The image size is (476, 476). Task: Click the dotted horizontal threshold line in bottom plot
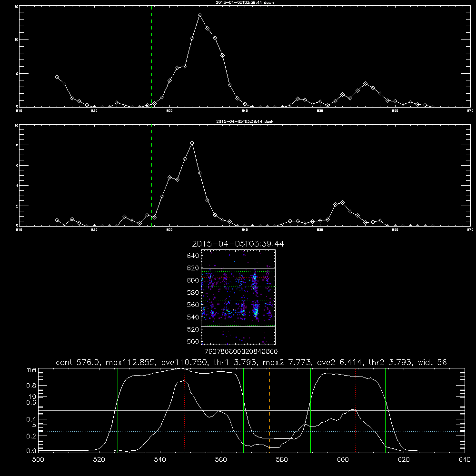coord(251,431)
